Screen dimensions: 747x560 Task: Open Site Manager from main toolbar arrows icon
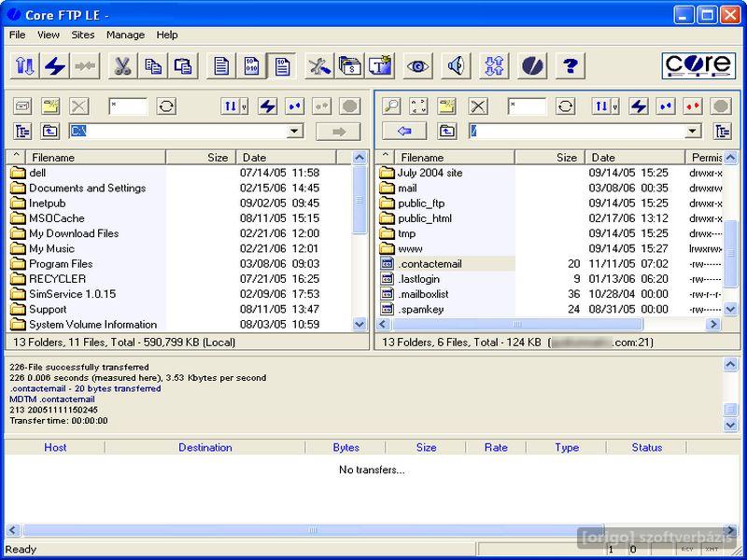pyautogui.click(x=24, y=65)
